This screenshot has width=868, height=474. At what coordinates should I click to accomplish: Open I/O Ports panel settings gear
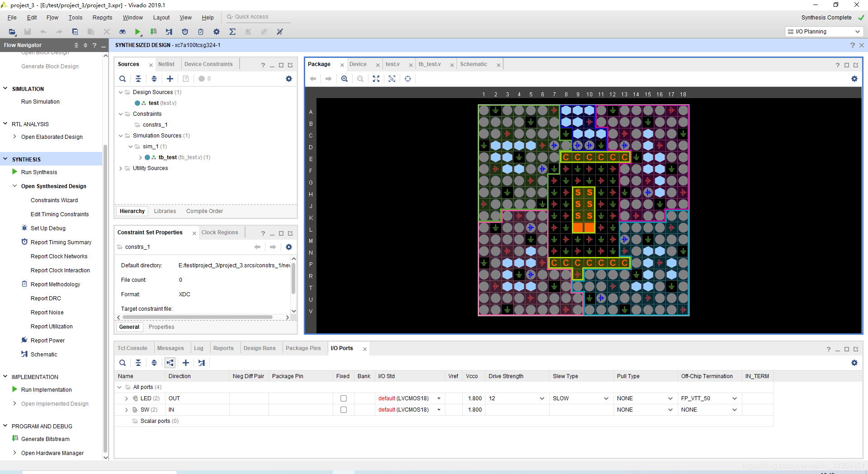click(854, 363)
